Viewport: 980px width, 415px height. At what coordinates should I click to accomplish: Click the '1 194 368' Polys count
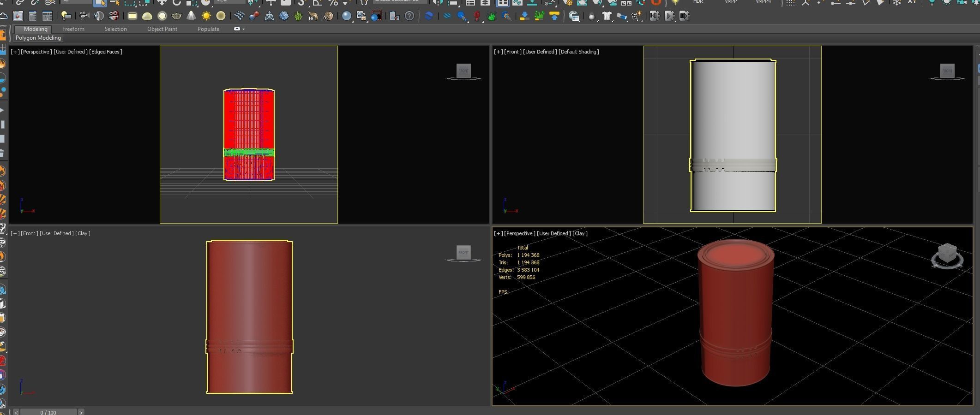pos(528,255)
